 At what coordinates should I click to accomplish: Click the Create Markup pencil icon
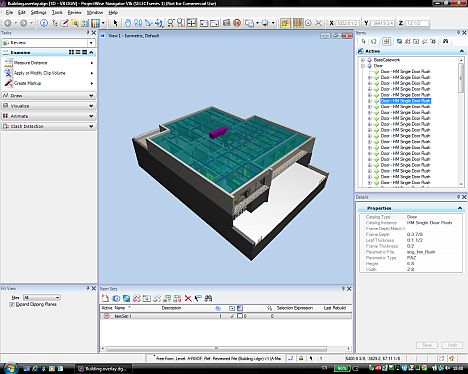click(x=8, y=83)
